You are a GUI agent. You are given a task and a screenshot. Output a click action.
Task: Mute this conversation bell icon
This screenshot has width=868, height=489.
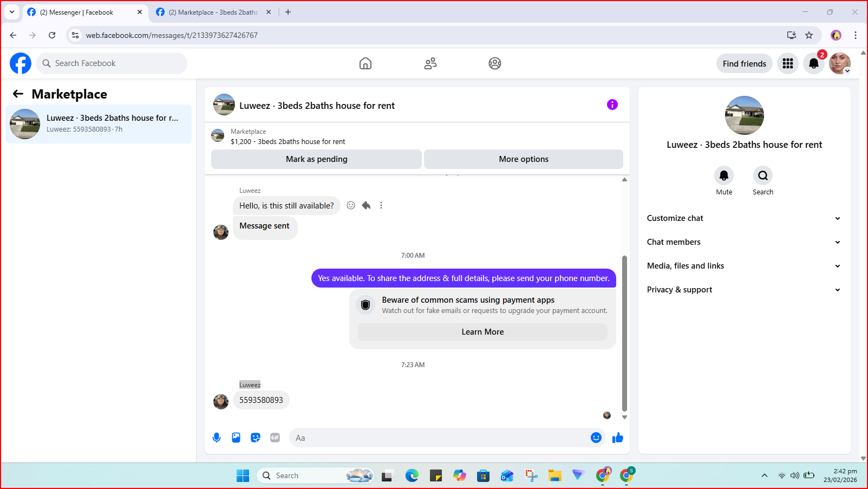point(724,175)
